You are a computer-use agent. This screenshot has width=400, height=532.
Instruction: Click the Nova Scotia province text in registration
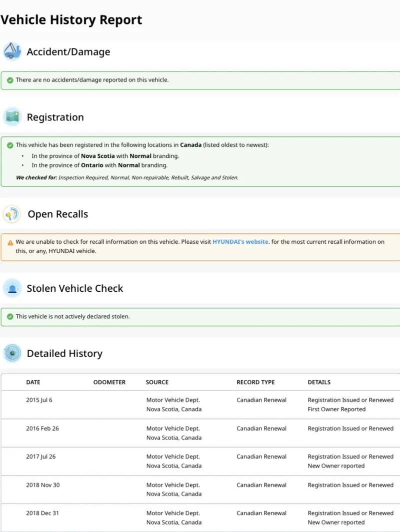tap(97, 156)
